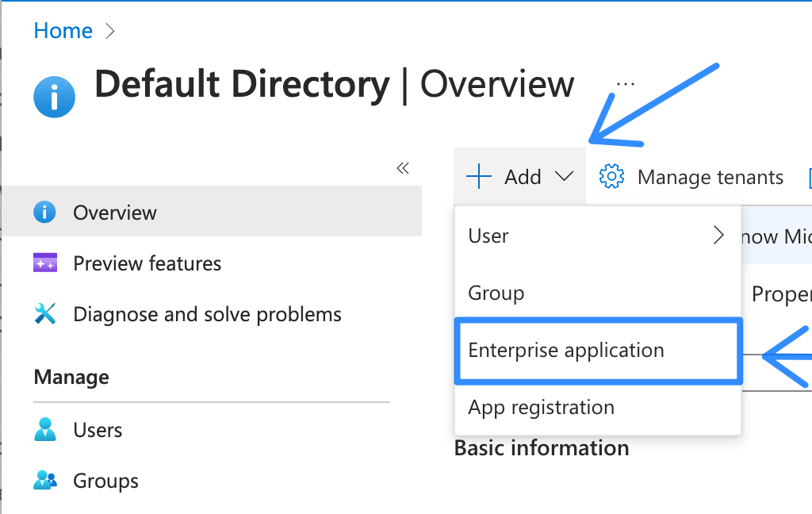This screenshot has width=812, height=514.
Task: Open Manage tenants from the toolbar
Action: [709, 177]
